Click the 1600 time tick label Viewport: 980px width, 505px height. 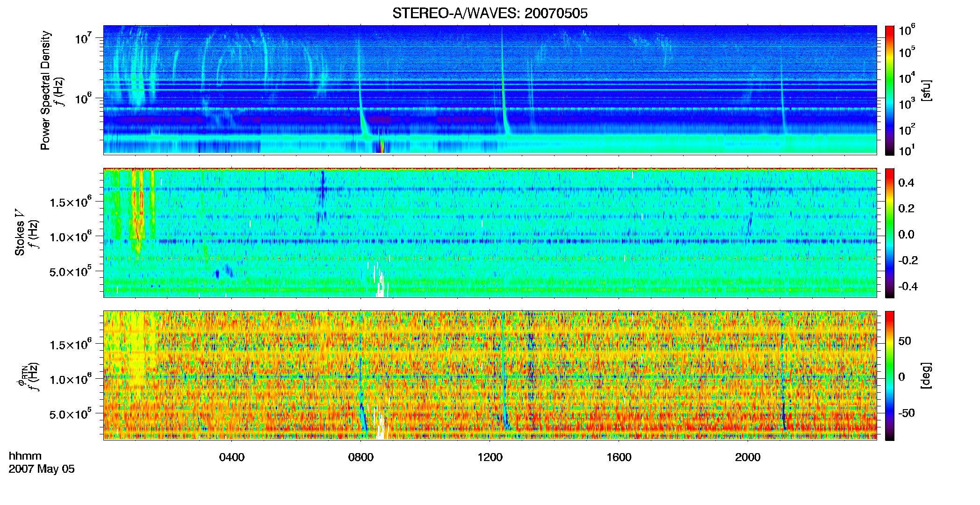tap(619, 457)
